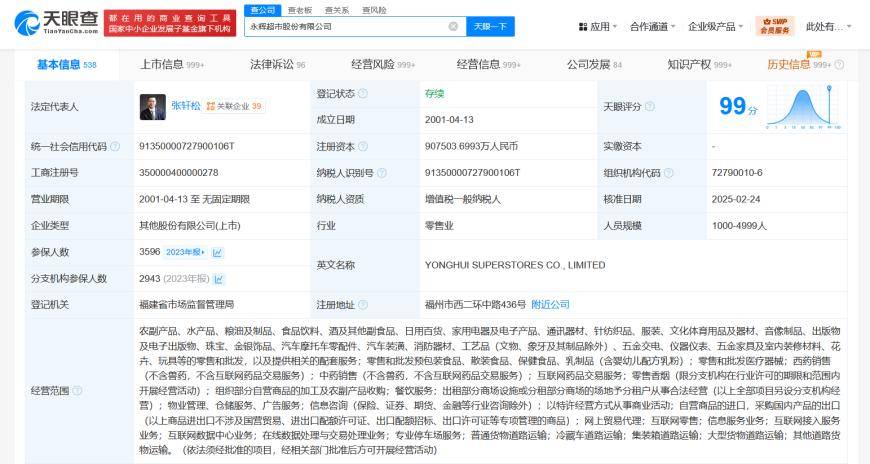870x464 pixels.
Task: Click registered capital 907503.6993万人民币
Action: tap(471, 146)
